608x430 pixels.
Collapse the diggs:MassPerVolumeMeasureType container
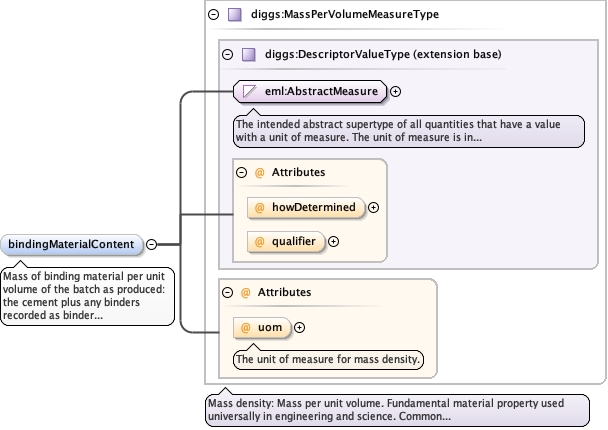coord(214,15)
